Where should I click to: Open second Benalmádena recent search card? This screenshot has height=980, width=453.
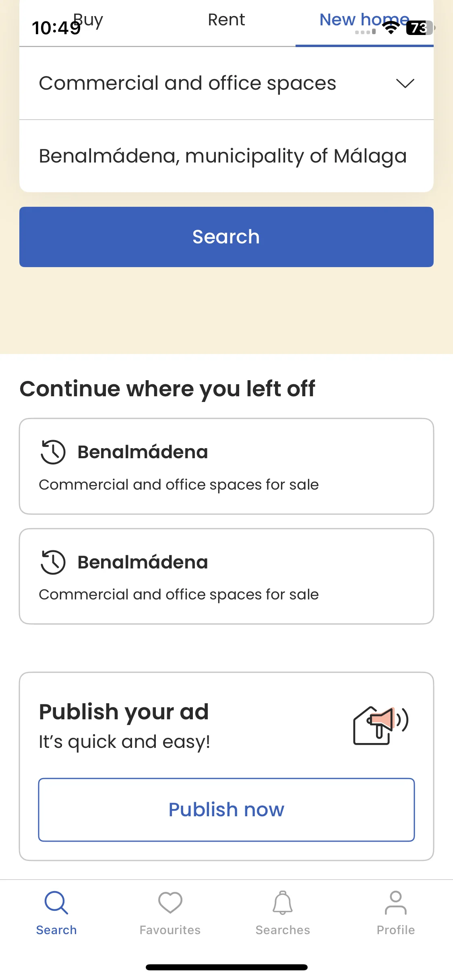(x=226, y=576)
